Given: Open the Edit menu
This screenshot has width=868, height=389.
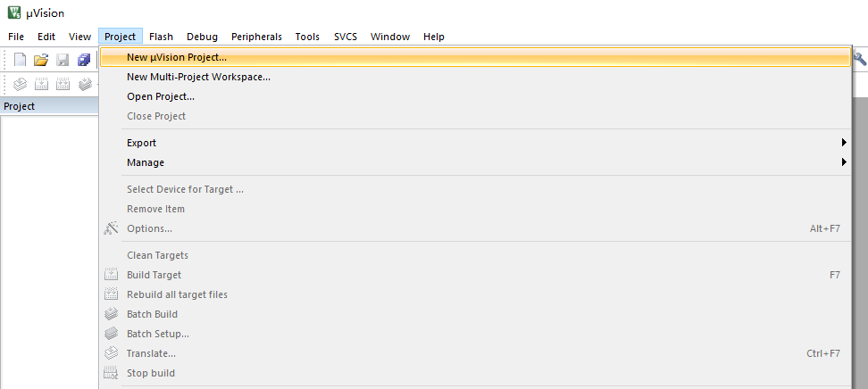Looking at the screenshot, I should 46,37.
